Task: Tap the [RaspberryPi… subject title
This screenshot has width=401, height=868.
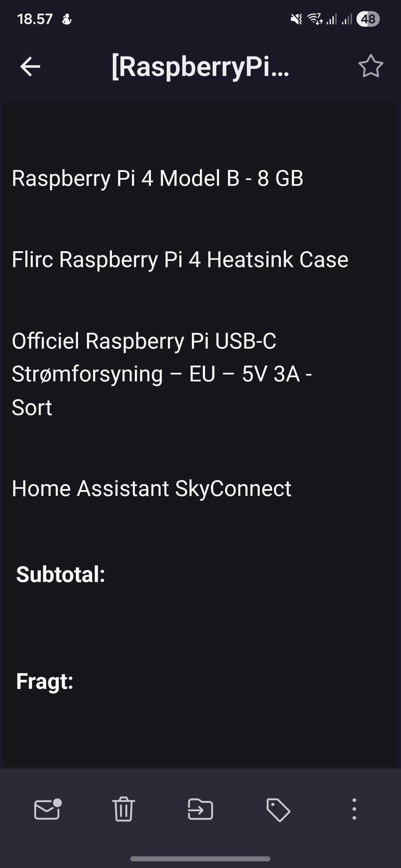Action: point(200,67)
